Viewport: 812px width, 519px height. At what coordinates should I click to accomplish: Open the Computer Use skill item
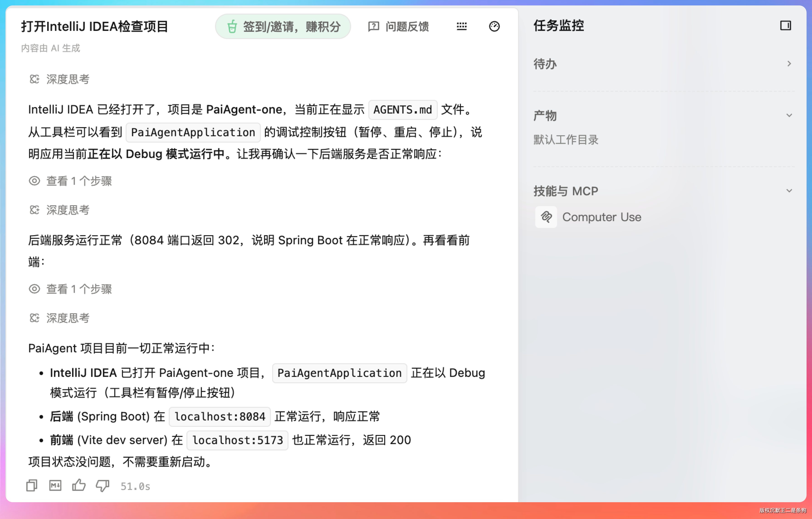point(588,217)
